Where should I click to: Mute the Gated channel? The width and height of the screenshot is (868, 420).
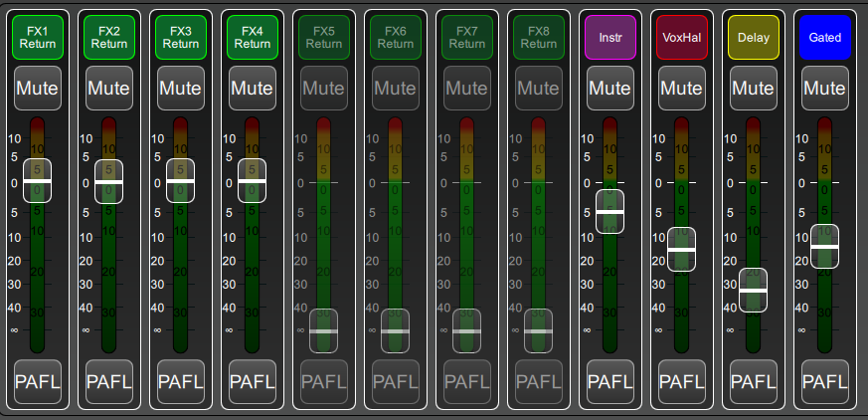pos(824,88)
